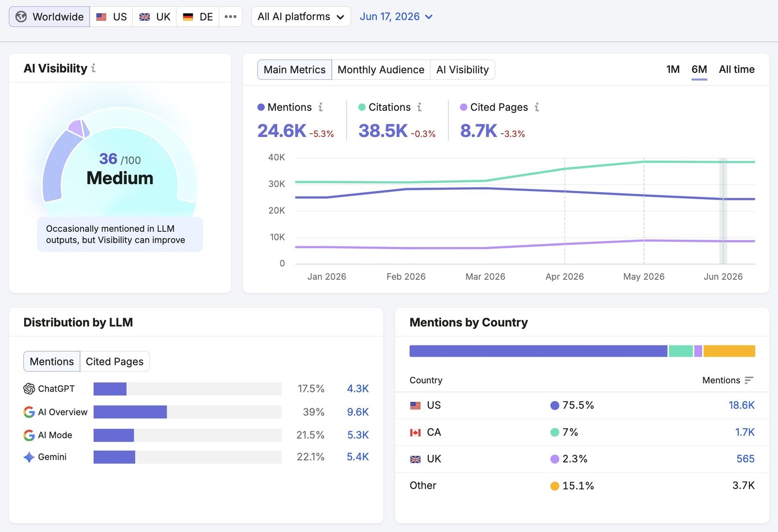The height and width of the screenshot is (532, 778).
Task: Click the green CA segment of country bar
Action: tap(681, 351)
